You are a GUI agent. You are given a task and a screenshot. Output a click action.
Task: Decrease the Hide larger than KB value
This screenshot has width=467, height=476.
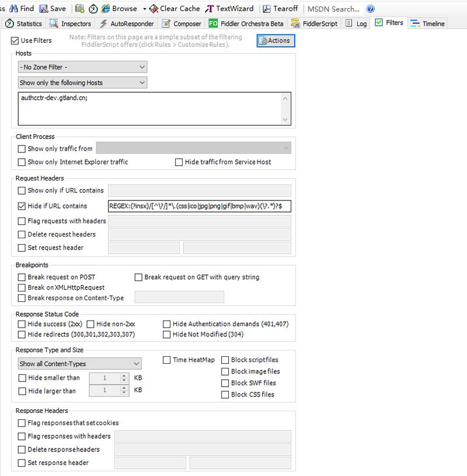(x=124, y=393)
